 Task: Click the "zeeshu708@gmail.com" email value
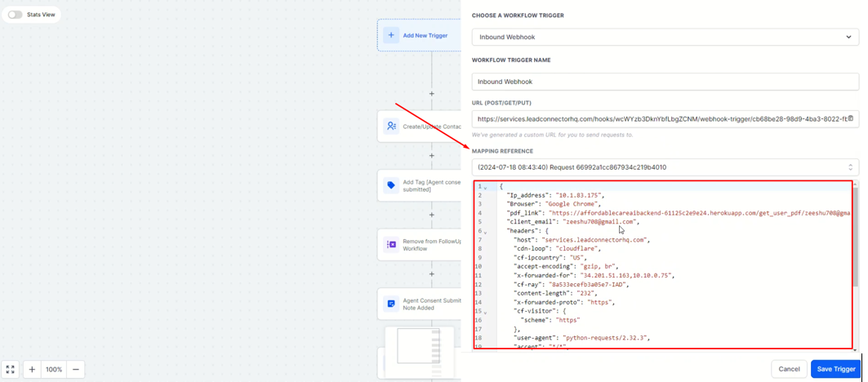pyautogui.click(x=599, y=221)
